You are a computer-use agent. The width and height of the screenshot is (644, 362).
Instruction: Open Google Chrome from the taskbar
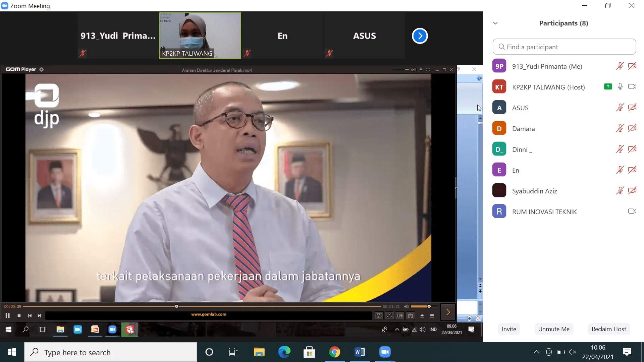click(334, 352)
